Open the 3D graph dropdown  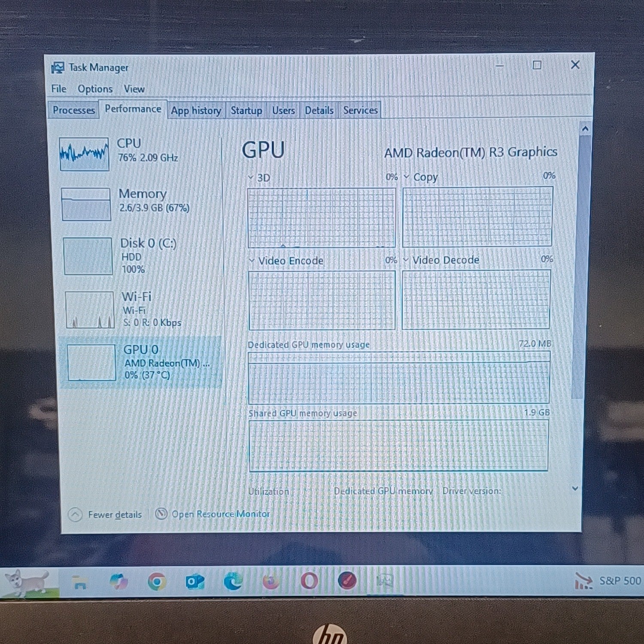pyautogui.click(x=251, y=177)
